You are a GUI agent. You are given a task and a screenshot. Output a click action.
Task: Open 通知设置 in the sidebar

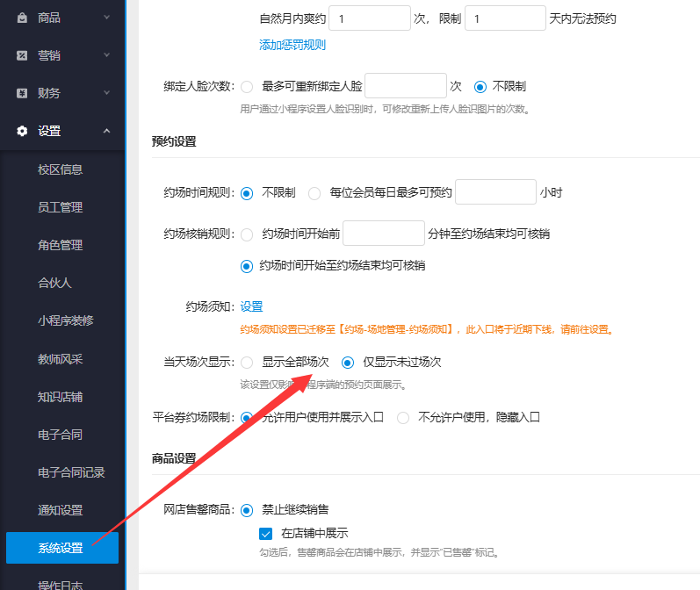coord(61,510)
